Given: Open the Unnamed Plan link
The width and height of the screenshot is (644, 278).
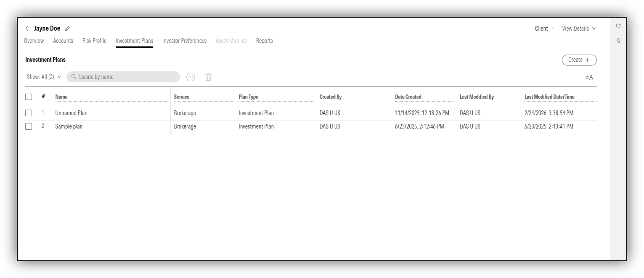Looking at the screenshot, I should pyautogui.click(x=71, y=113).
